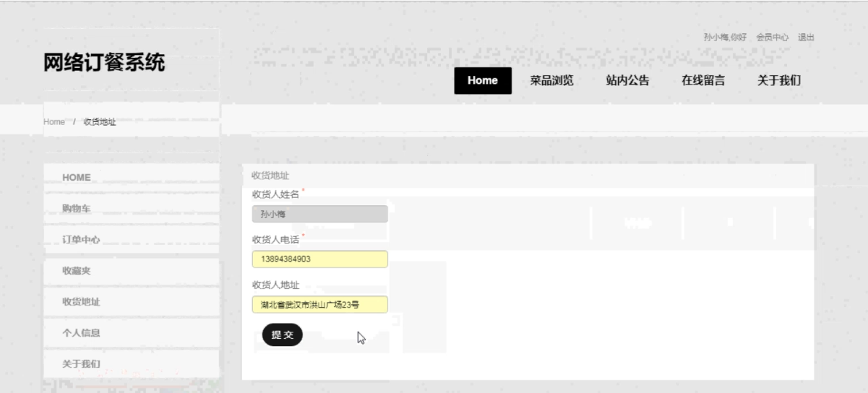Open 订单中心 in the left sidebar
The width and height of the screenshot is (868, 393).
(x=81, y=240)
